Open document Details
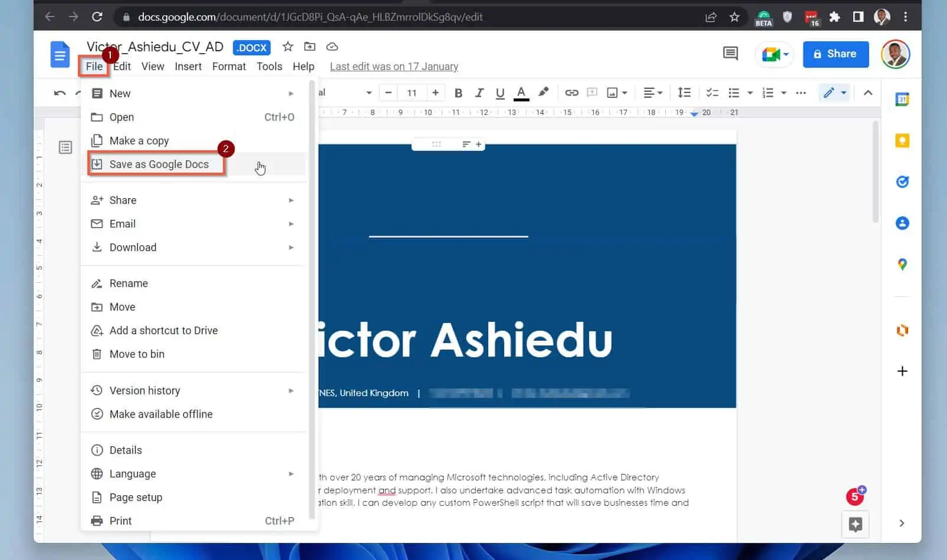This screenshot has height=560, width=947. coord(194,450)
